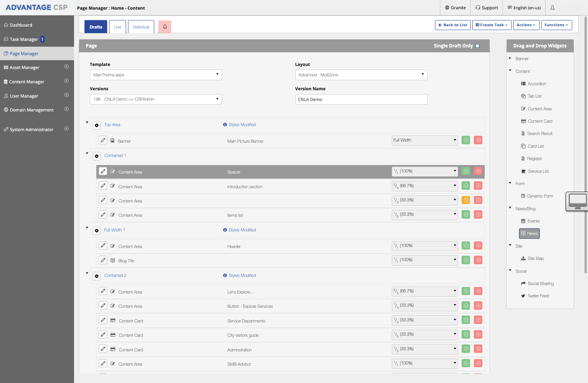This screenshot has height=383, width=588.
Task: Select the Dynamic Form widget
Action: point(537,196)
